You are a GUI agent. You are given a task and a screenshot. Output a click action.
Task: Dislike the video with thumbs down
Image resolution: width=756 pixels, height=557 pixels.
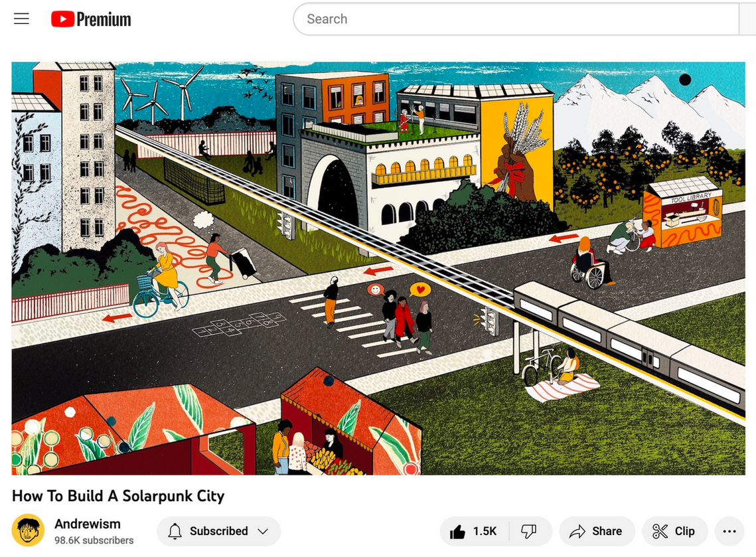click(x=529, y=532)
